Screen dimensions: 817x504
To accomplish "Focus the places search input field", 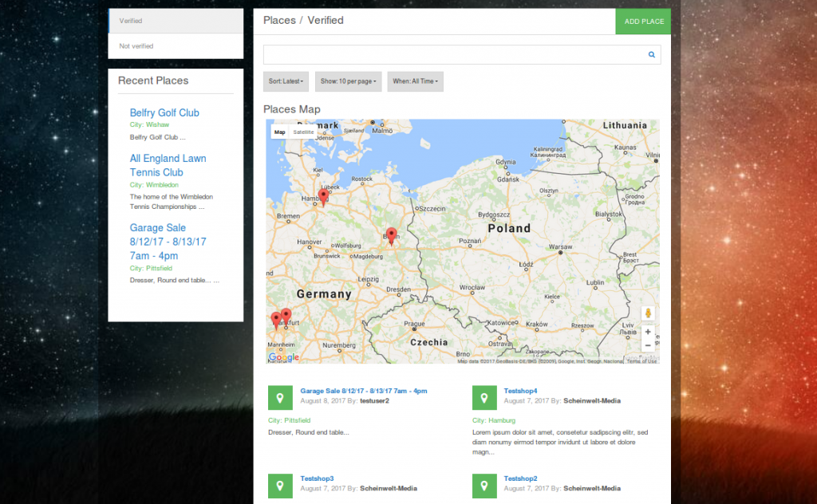I will [x=455, y=55].
